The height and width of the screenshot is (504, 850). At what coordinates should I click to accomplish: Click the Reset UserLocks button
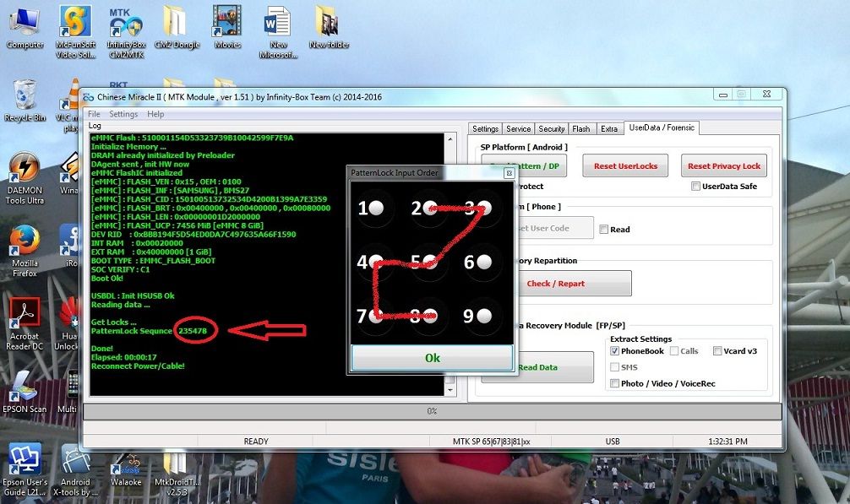[x=626, y=166]
